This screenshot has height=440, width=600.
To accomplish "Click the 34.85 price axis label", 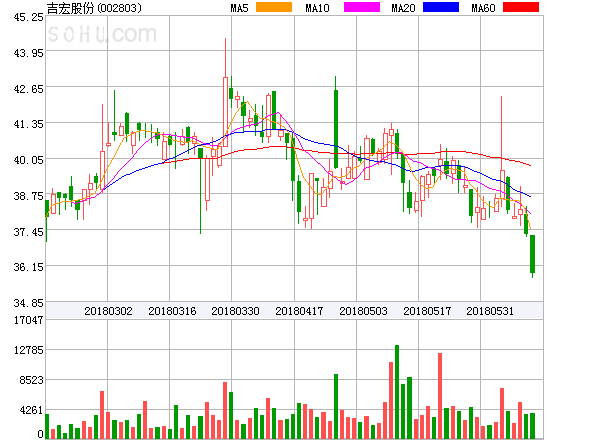I will (28, 303).
